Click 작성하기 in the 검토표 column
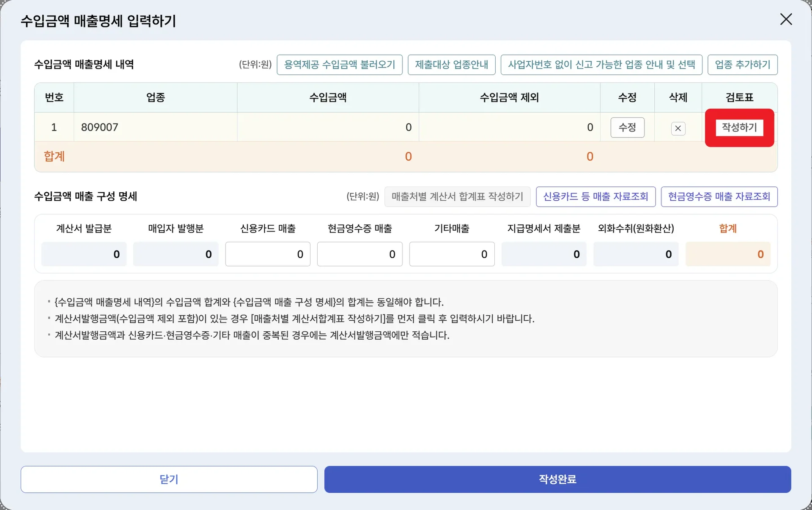This screenshot has width=812, height=510. 739,127
